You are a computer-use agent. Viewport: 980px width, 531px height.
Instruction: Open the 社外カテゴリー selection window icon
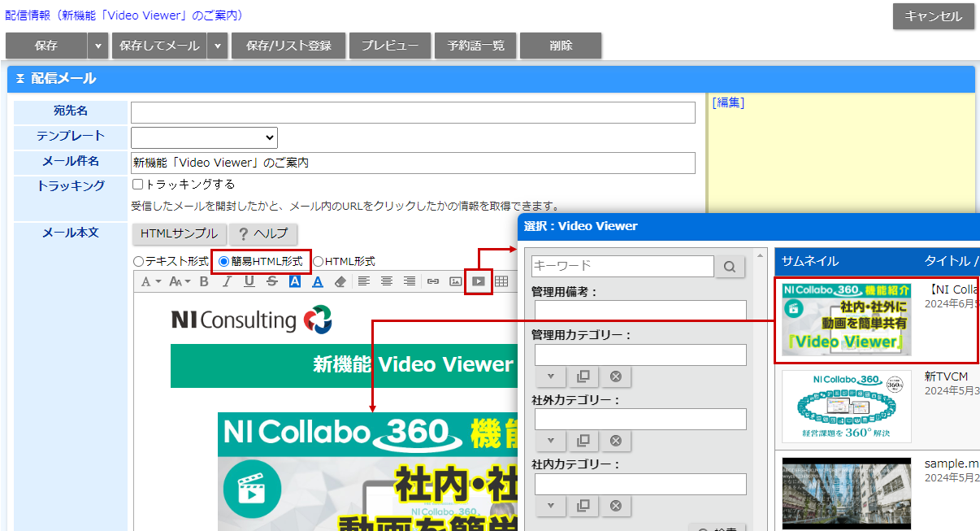pyautogui.click(x=583, y=441)
